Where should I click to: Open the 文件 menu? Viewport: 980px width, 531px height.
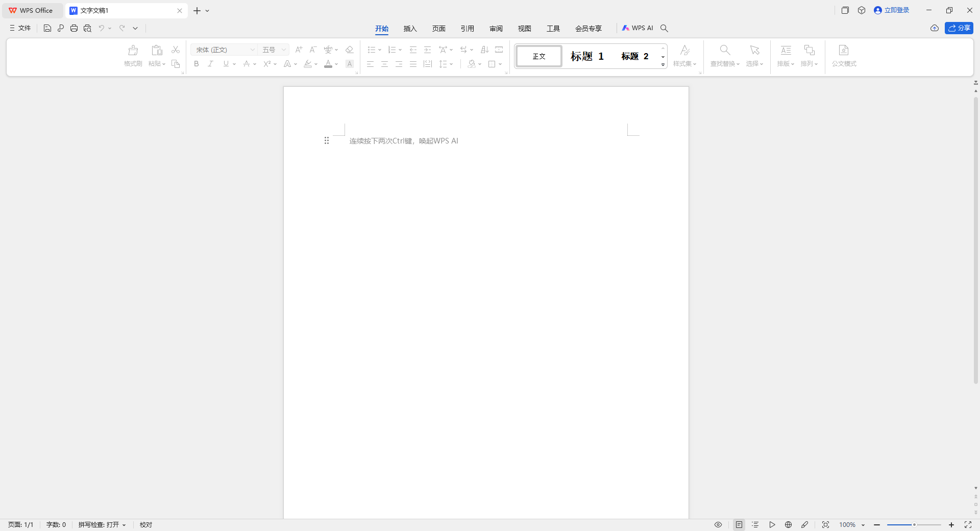click(x=20, y=28)
